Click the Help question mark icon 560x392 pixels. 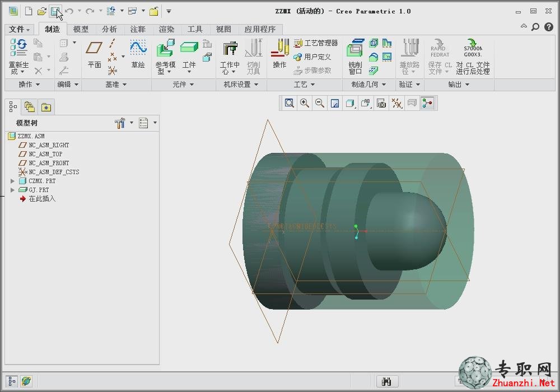(x=549, y=27)
